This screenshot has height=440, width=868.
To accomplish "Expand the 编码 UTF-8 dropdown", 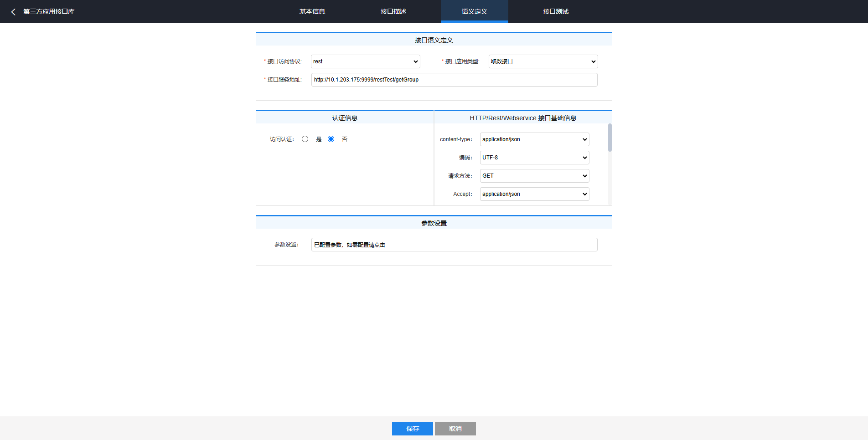I will coord(534,158).
